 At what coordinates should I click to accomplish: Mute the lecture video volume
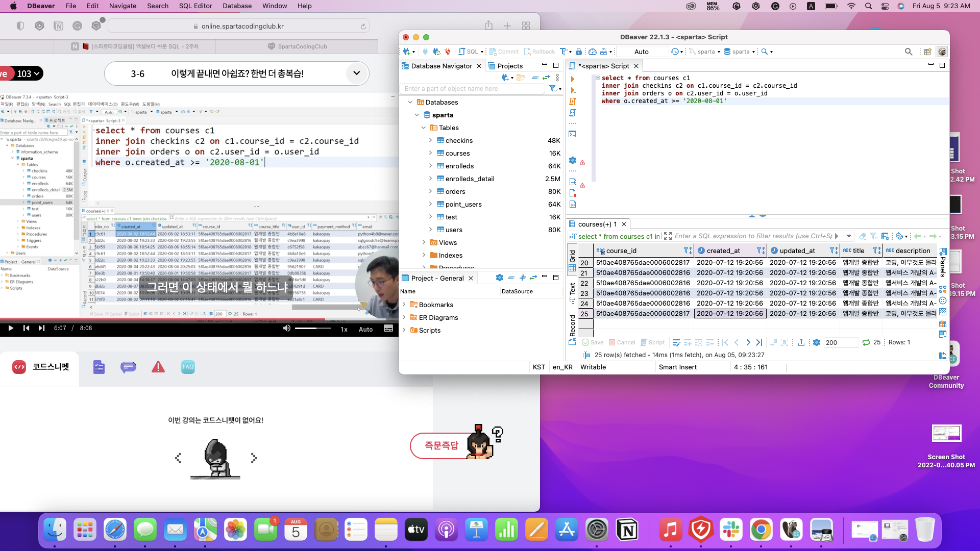pos(287,329)
